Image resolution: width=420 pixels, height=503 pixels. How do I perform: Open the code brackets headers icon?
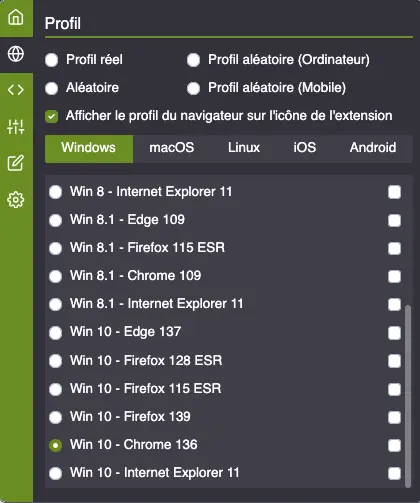(x=16, y=90)
